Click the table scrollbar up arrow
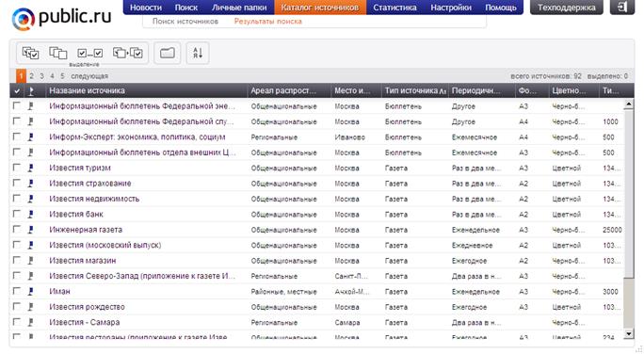 point(628,105)
